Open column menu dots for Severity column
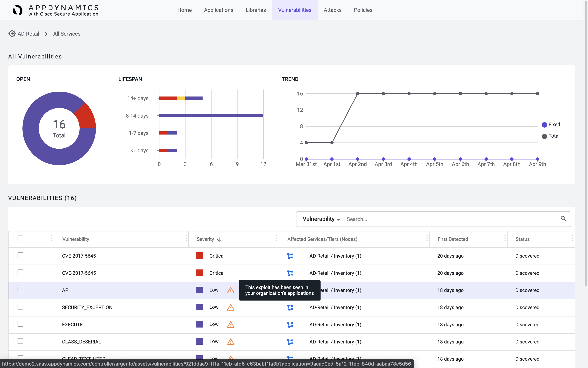This screenshot has height=368, width=588. coord(276,239)
